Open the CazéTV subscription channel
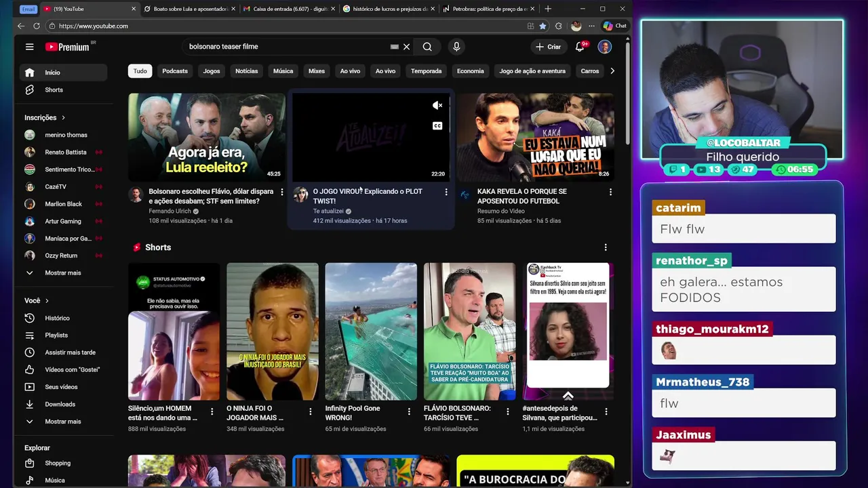The height and width of the screenshot is (488, 868). point(62,186)
